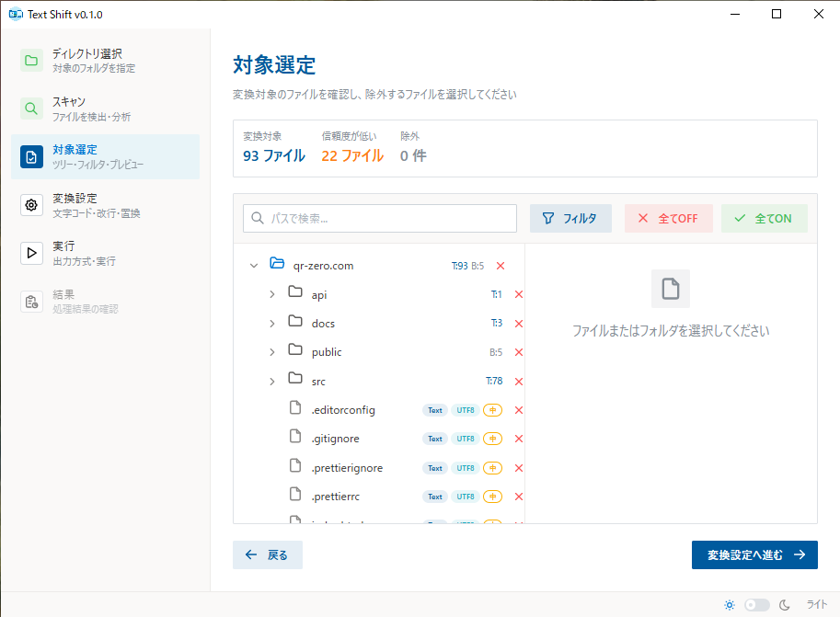This screenshot has height=617, width=840.
Task: Click the 変換設定 gear icon in sidebar
Action: click(x=31, y=205)
